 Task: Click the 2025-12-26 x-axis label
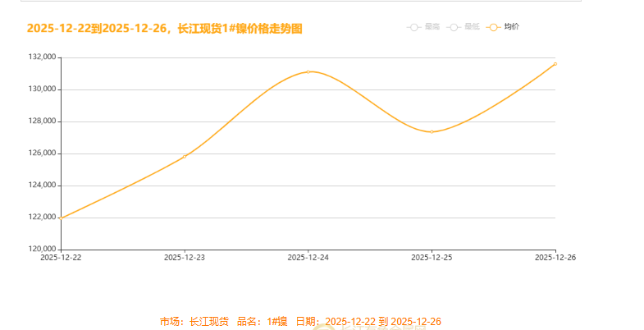[555, 258]
